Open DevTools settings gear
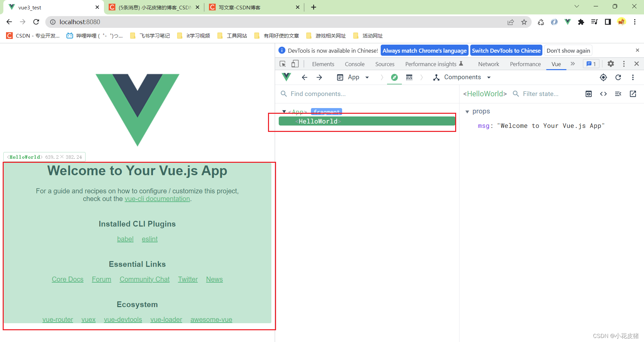Viewport: 644px width, 342px height. [611, 64]
